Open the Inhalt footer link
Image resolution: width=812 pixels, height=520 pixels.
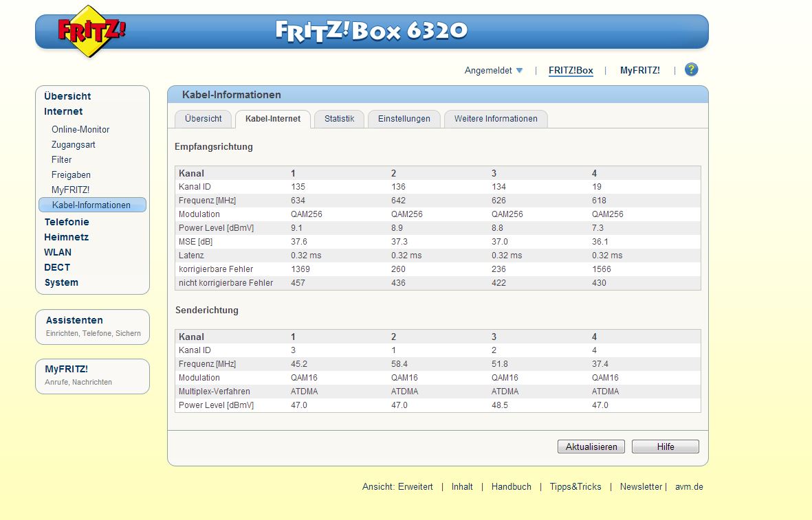point(462,487)
